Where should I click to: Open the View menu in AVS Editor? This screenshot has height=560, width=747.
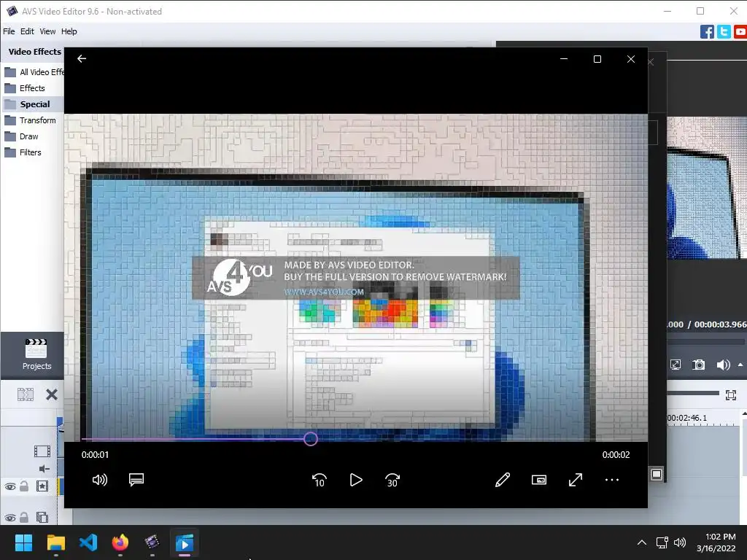tap(47, 31)
